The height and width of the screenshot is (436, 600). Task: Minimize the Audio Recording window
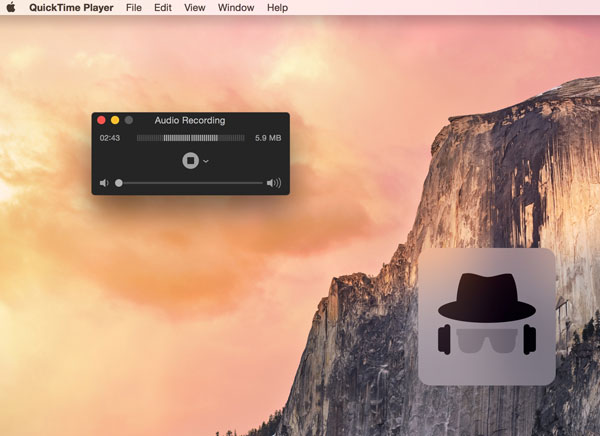coord(115,120)
